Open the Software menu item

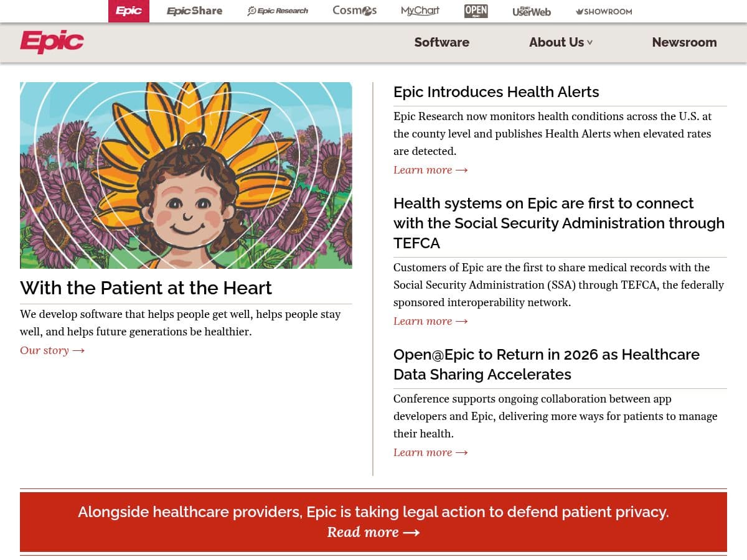[x=442, y=42]
